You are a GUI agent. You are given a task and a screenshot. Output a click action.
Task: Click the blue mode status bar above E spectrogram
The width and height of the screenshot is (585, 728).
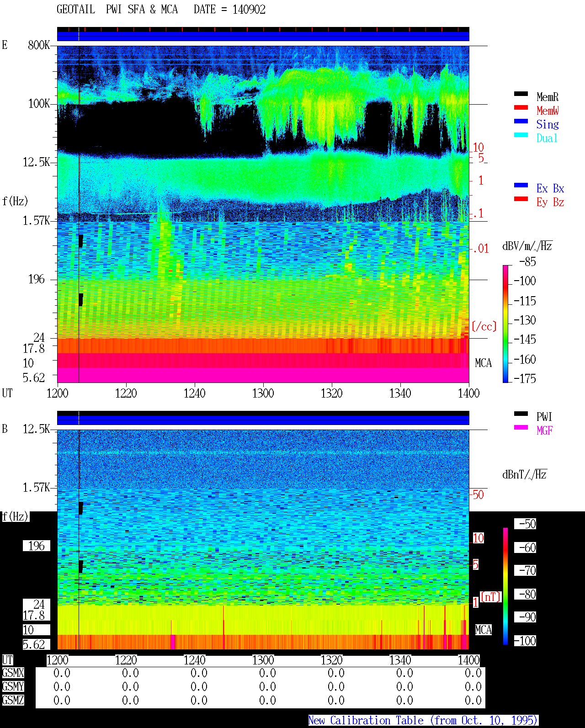(x=263, y=36)
